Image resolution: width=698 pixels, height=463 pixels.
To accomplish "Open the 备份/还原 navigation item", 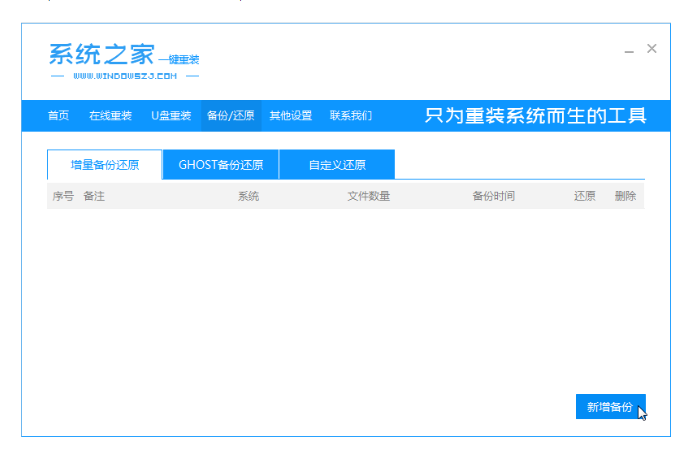I will pos(231,116).
